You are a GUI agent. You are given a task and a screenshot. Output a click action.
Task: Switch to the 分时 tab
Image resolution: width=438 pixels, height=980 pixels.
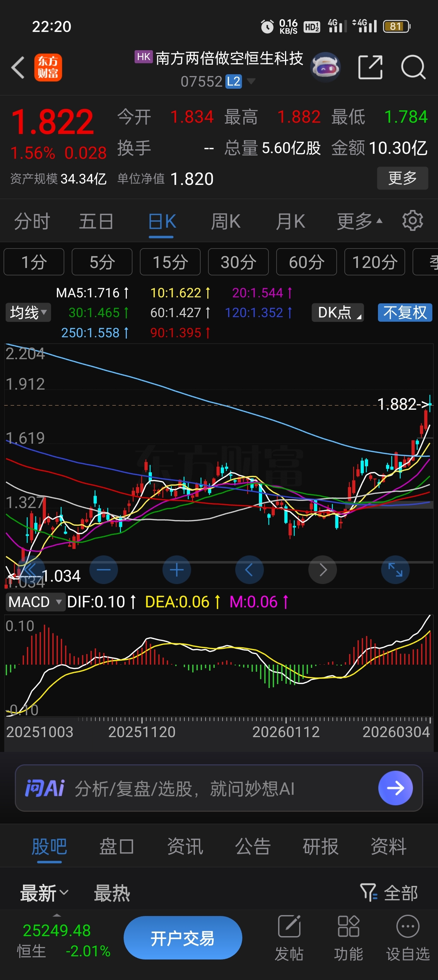(32, 221)
